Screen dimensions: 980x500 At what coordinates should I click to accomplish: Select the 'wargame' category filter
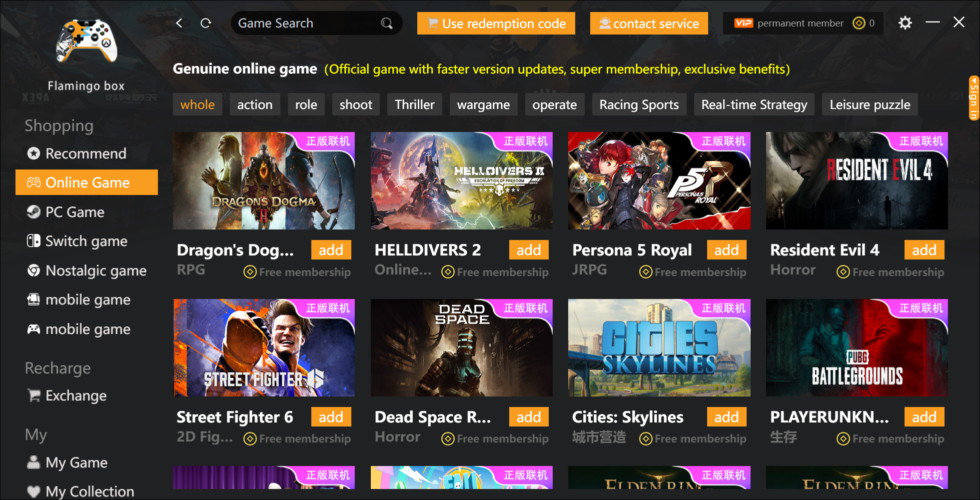484,104
